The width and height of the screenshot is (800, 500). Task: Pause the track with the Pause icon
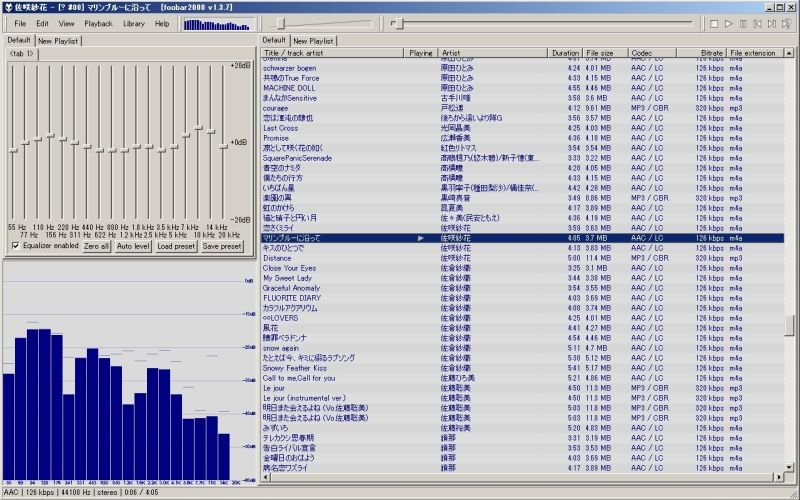click(743, 24)
